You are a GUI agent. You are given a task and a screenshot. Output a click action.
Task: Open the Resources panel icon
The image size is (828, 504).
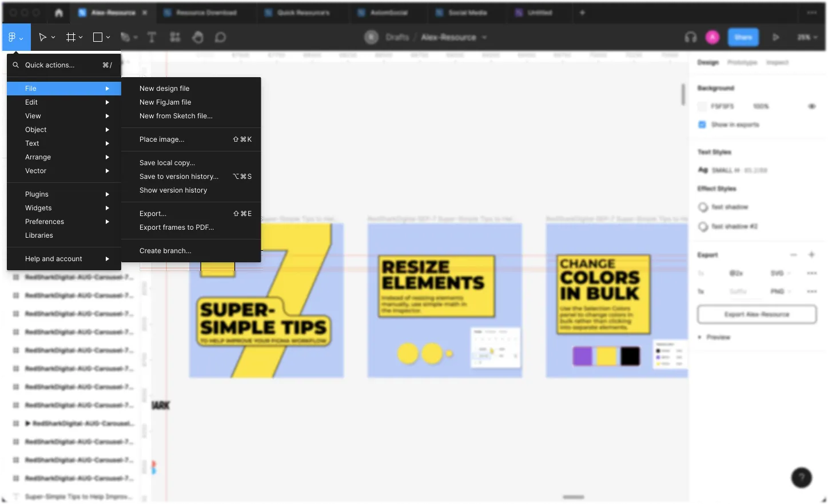tap(175, 37)
